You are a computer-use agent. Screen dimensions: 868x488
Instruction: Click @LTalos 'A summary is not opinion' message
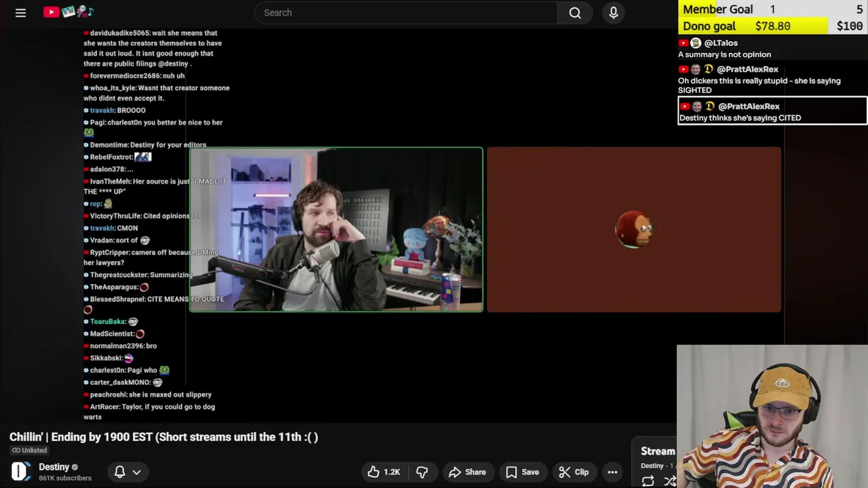[x=724, y=49]
